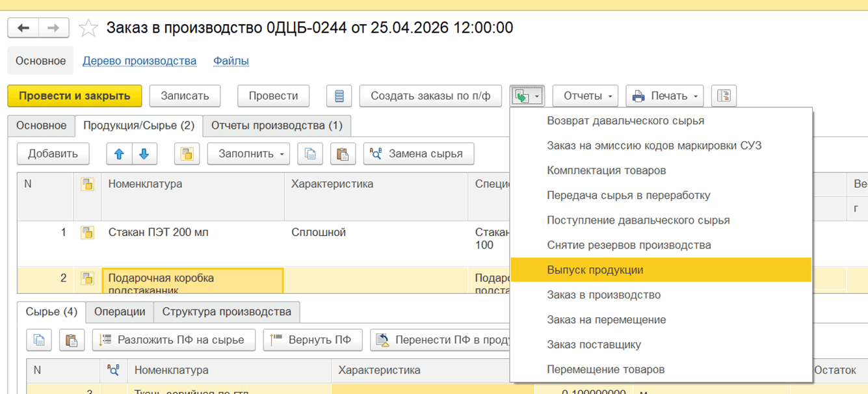Choose Заказ поставщику menu entry
This screenshot has height=394, width=868.
[594, 345]
